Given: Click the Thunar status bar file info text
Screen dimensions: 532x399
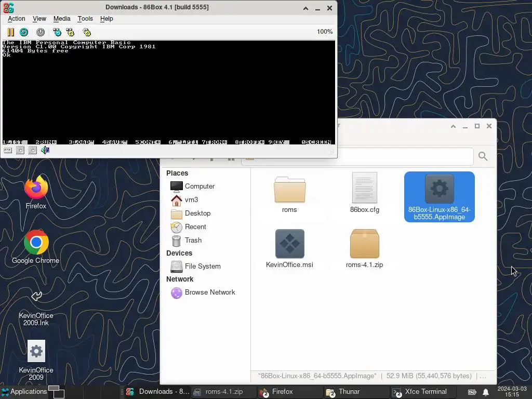Looking at the screenshot, I should [x=372, y=376].
